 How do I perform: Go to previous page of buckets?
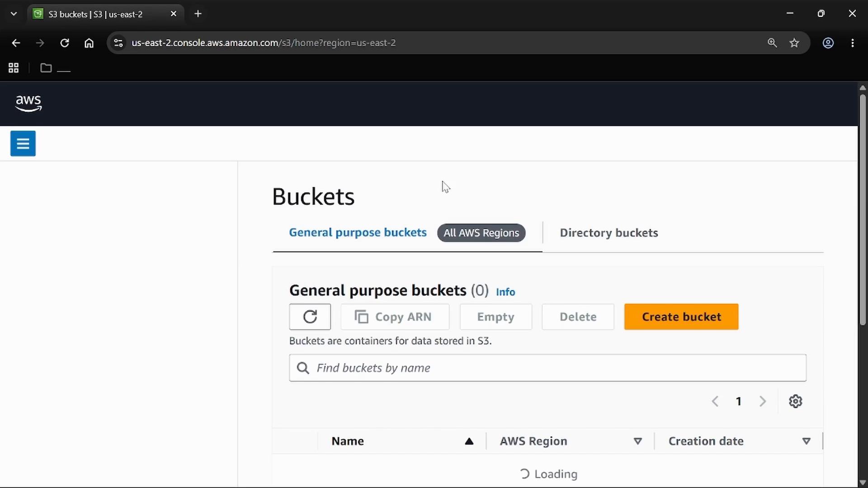pyautogui.click(x=715, y=401)
